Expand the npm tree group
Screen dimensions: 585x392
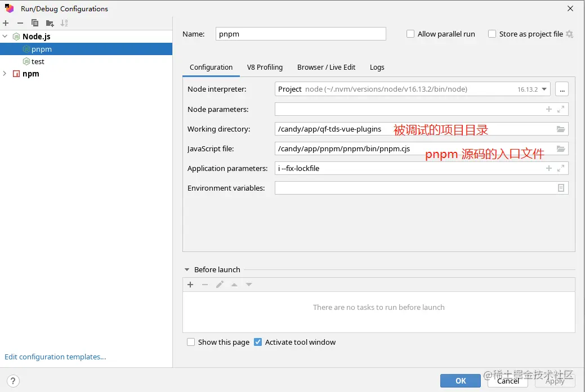click(x=5, y=74)
